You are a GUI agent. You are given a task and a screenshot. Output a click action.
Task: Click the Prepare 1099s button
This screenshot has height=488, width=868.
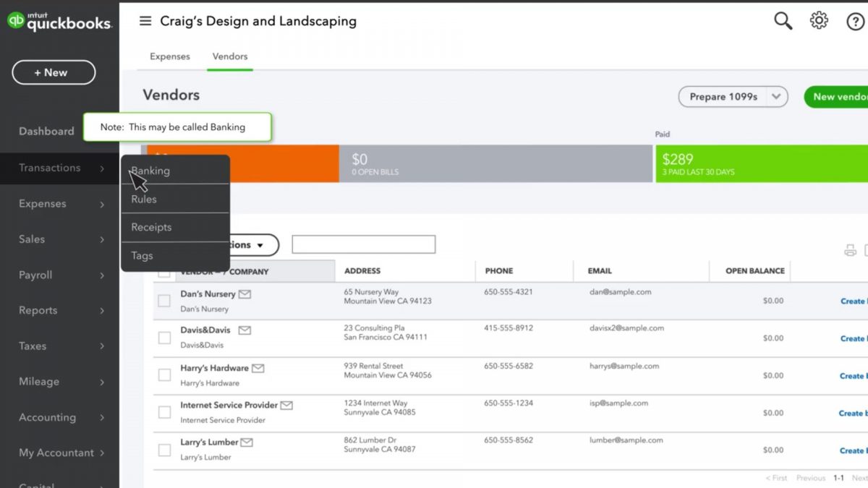pyautogui.click(x=723, y=97)
